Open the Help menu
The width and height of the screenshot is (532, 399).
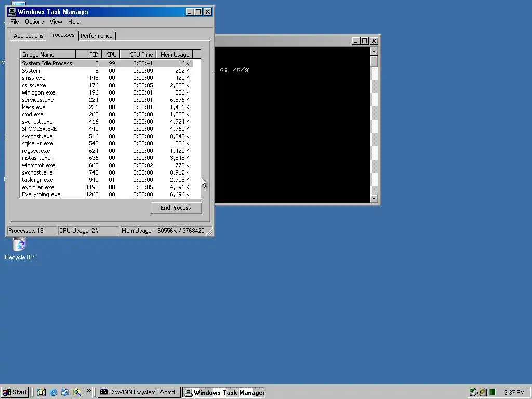click(x=74, y=22)
